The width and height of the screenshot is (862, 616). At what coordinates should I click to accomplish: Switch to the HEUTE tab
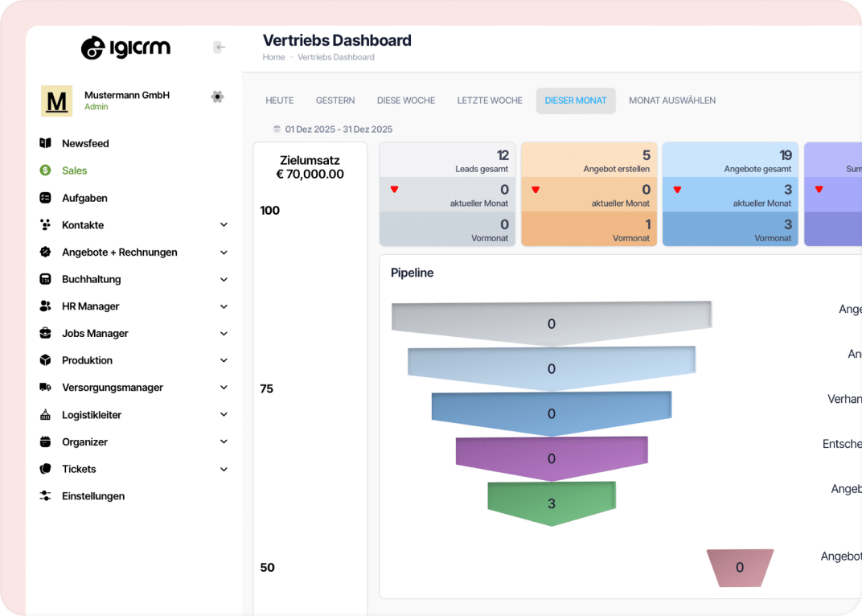[279, 101]
